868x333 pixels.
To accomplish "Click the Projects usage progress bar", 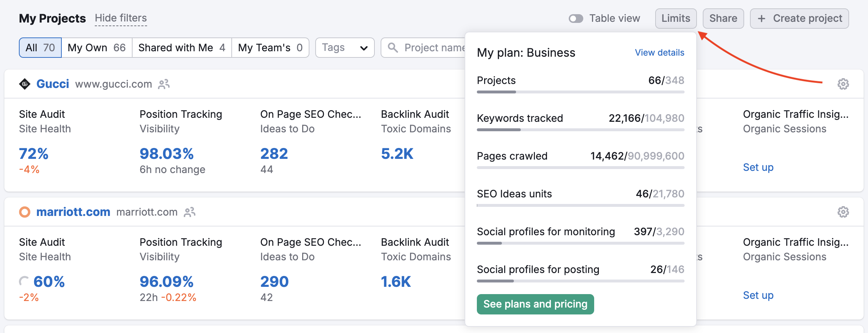I will point(580,92).
